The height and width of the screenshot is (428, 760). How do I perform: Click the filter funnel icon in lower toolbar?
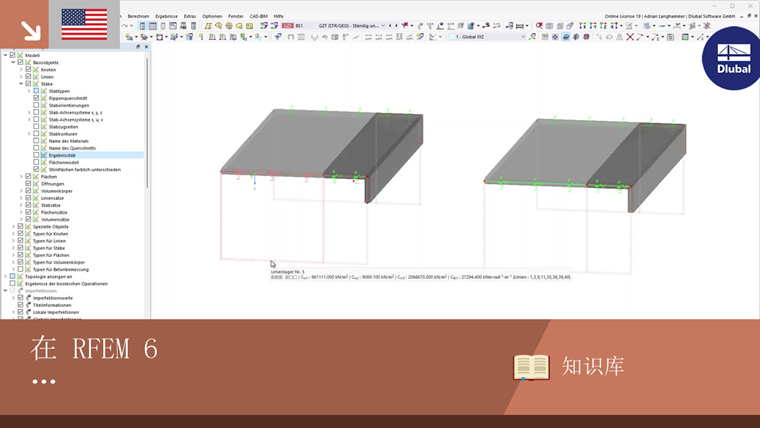tap(278, 37)
